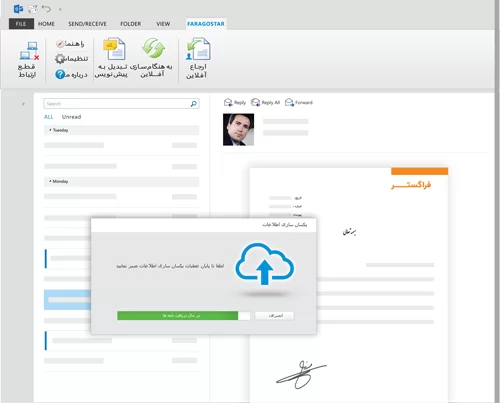Click درباره ما about question-mark item
500x403 pixels.
(71, 74)
